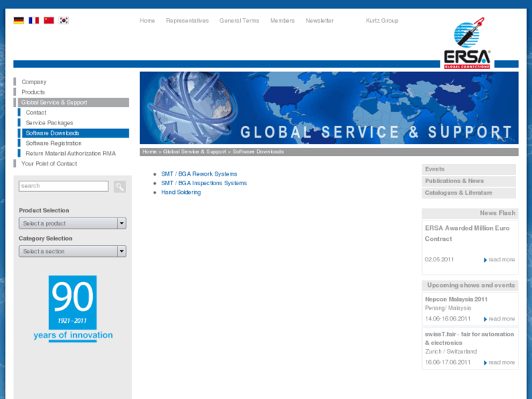Open General Terms in top navigation
532x399 pixels.
(x=239, y=20)
